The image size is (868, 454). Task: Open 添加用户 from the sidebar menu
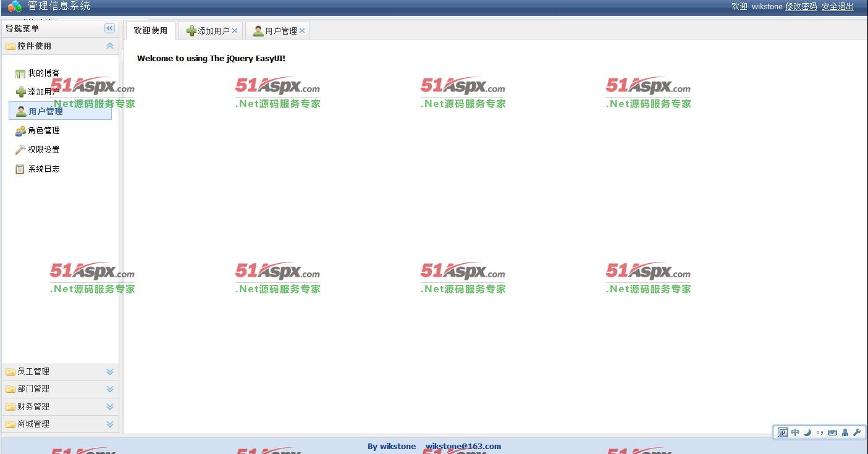click(44, 92)
